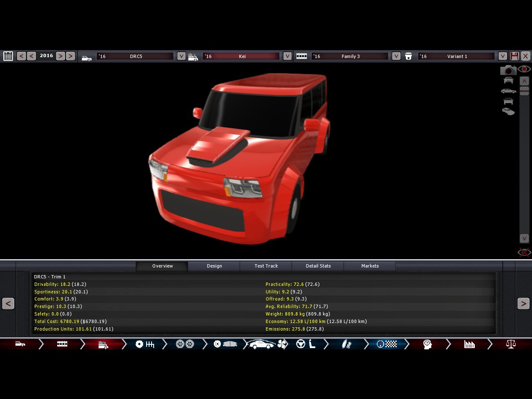Open the factory production step icon
The width and height of the screenshot is (532, 399).
[x=469, y=344]
